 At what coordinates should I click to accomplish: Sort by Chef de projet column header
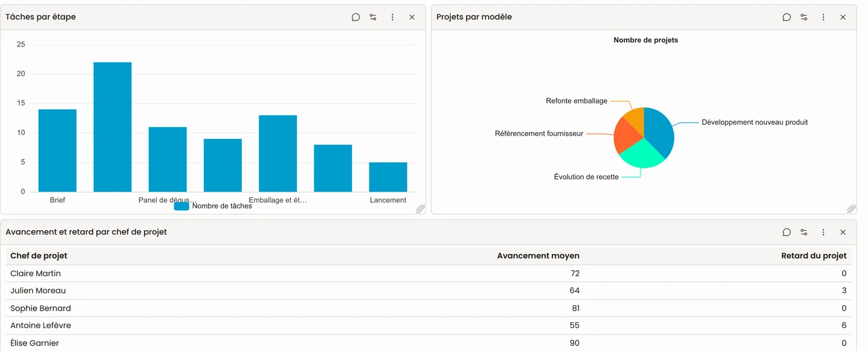click(x=38, y=256)
